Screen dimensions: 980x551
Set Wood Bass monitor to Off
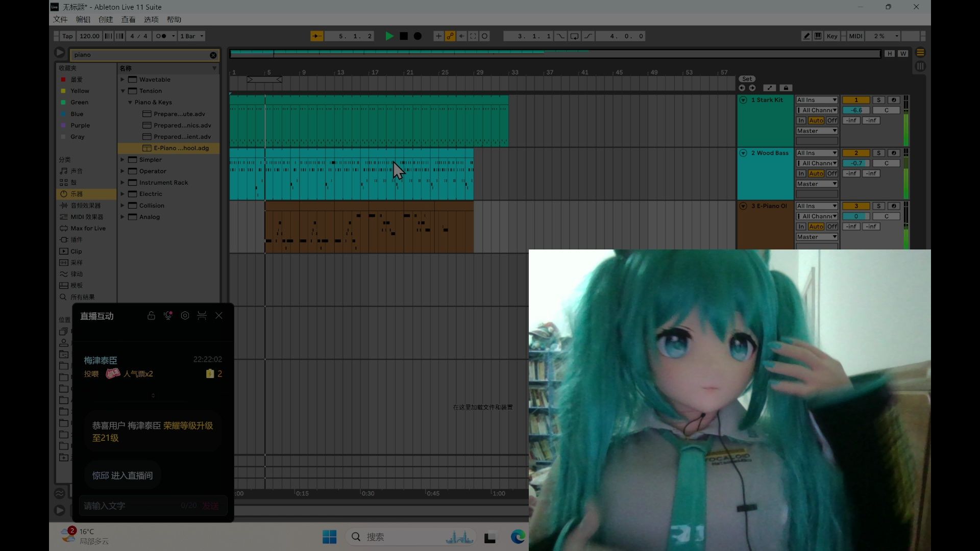click(832, 173)
